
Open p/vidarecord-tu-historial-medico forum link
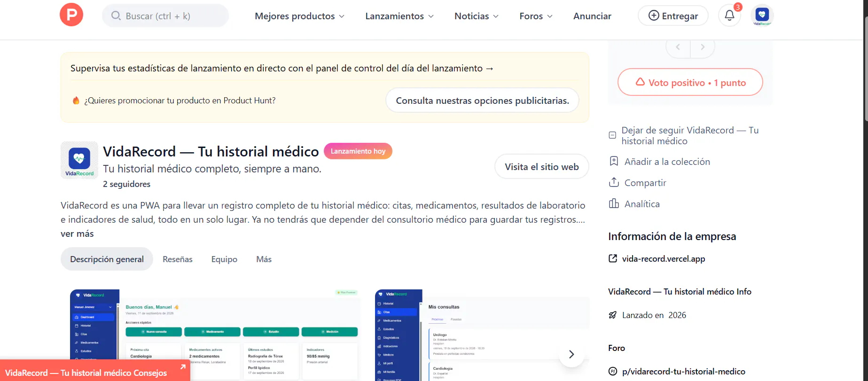tap(677, 372)
